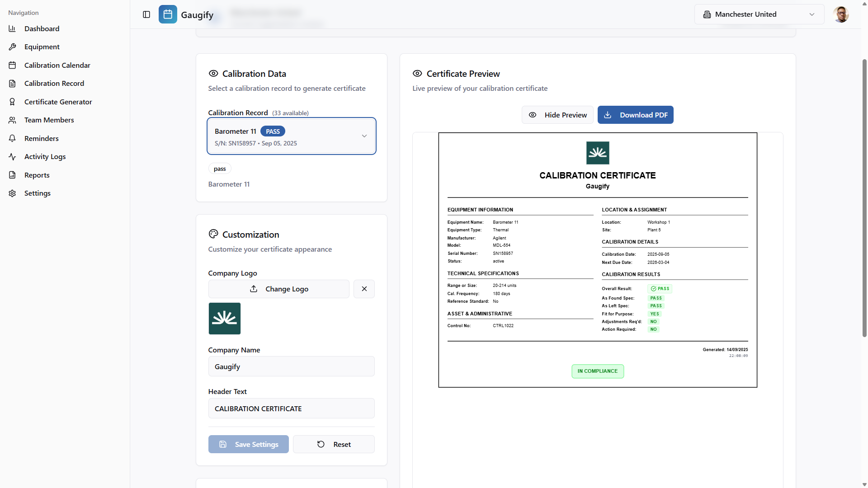
Task: Click the Generated 14/09/2025 timestamp
Action: [x=725, y=350]
